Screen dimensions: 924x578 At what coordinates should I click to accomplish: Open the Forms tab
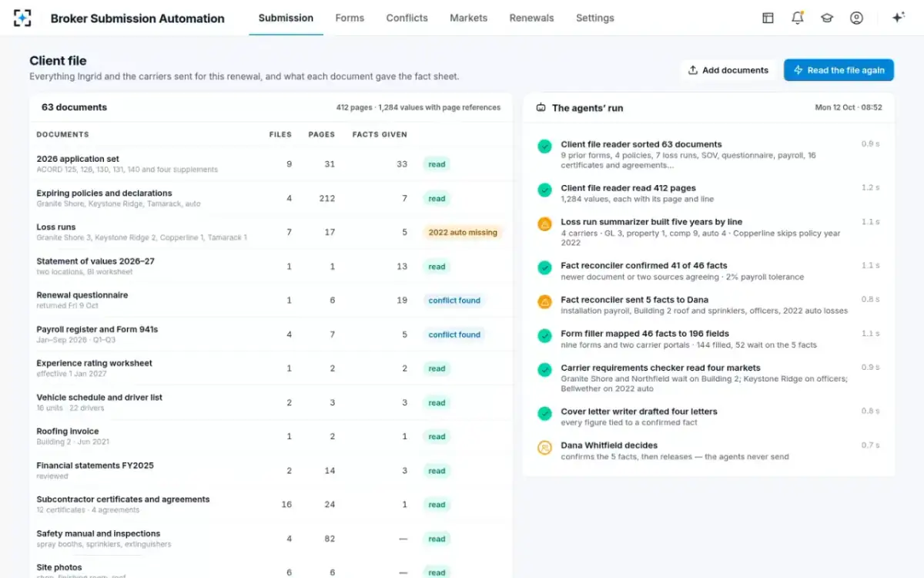[x=350, y=18]
